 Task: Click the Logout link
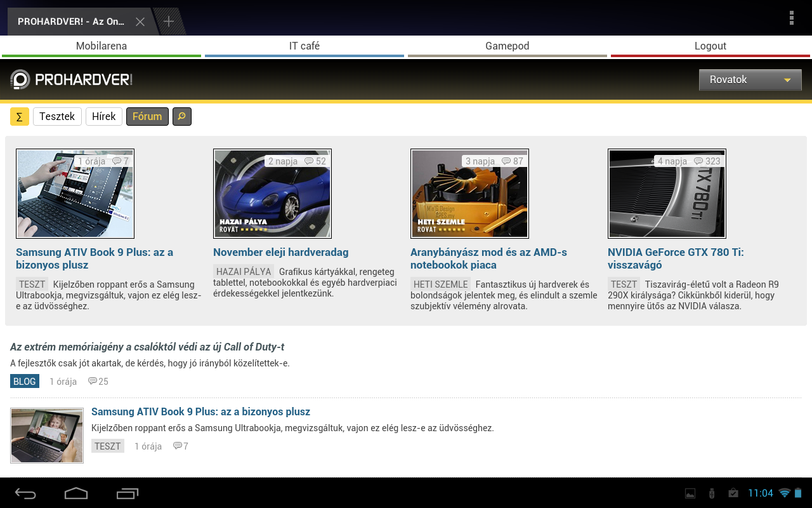[x=710, y=46]
